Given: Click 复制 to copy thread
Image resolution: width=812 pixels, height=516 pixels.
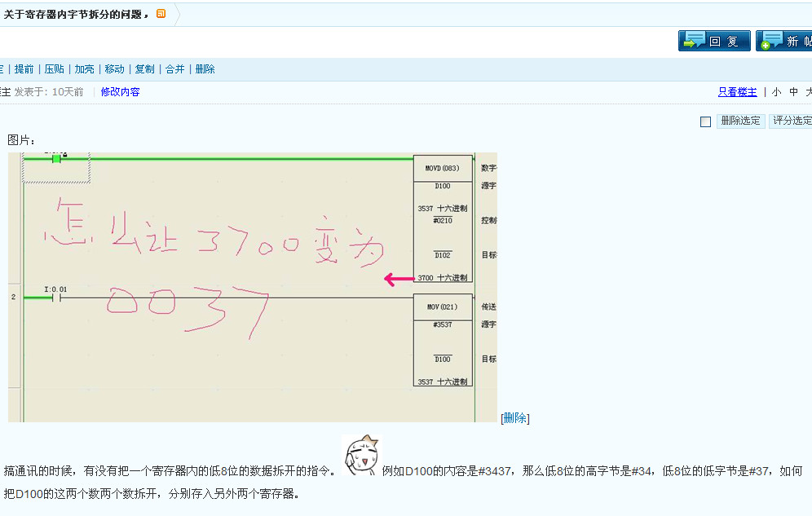Looking at the screenshot, I should point(145,69).
